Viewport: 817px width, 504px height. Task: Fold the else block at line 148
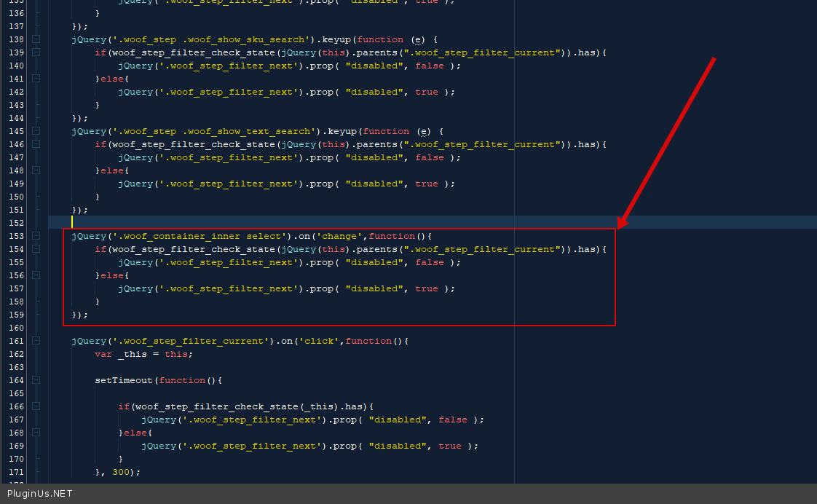[36, 170]
